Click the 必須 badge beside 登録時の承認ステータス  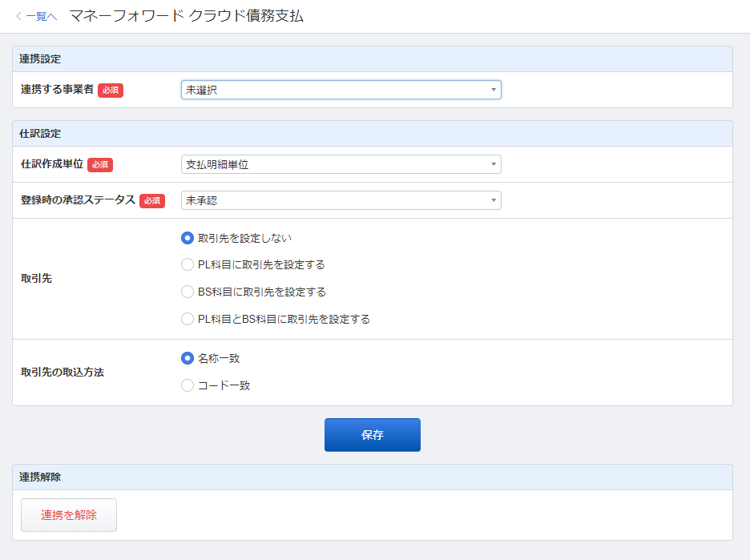click(152, 201)
